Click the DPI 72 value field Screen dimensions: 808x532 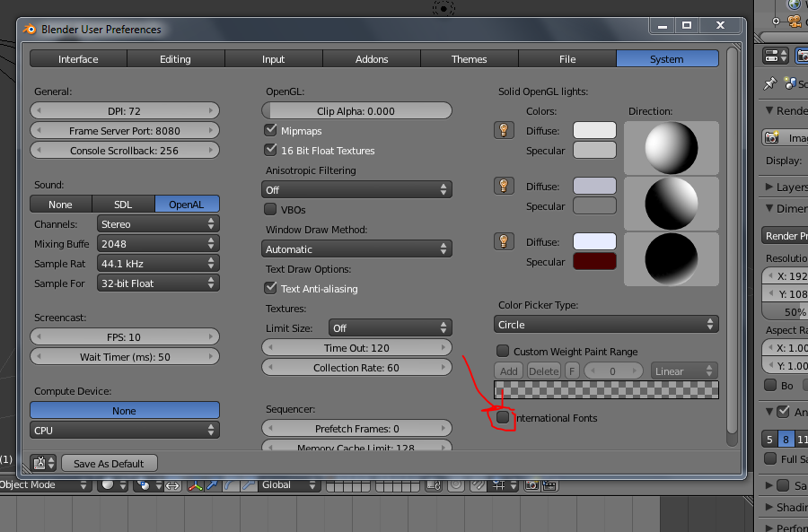point(125,110)
